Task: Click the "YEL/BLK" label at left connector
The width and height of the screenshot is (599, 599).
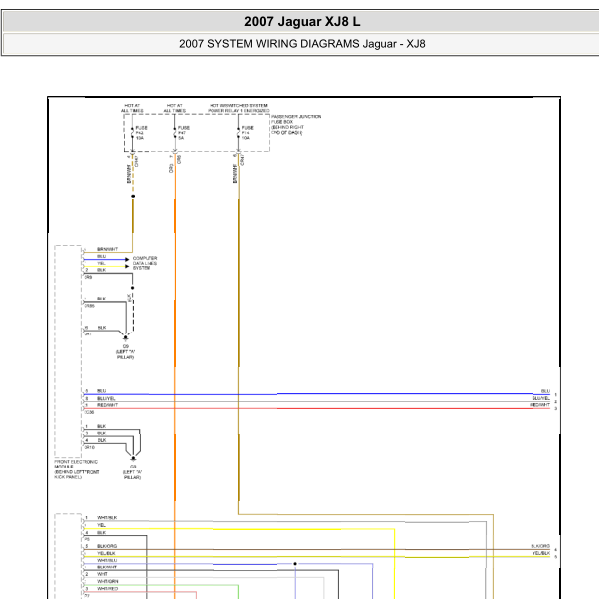Action: click(x=106, y=553)
